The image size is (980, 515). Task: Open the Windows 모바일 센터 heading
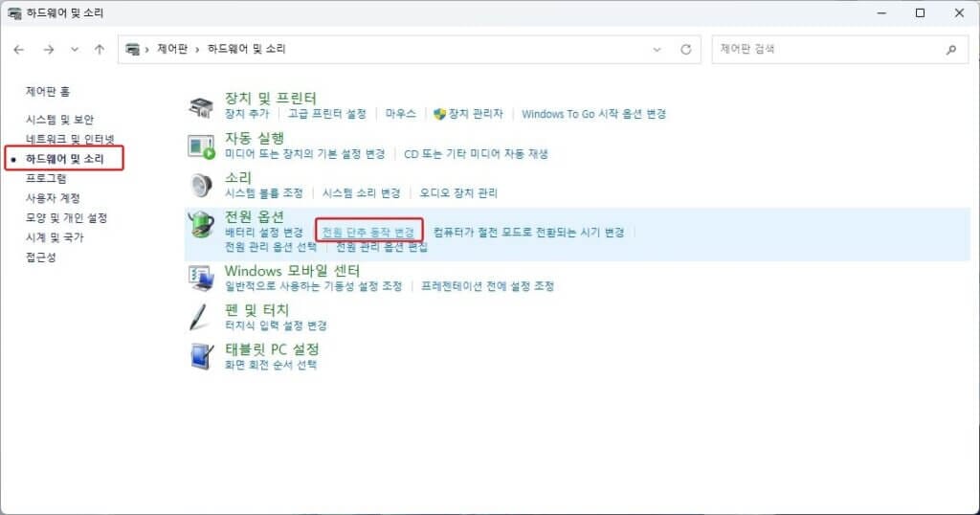coord(292,271)
